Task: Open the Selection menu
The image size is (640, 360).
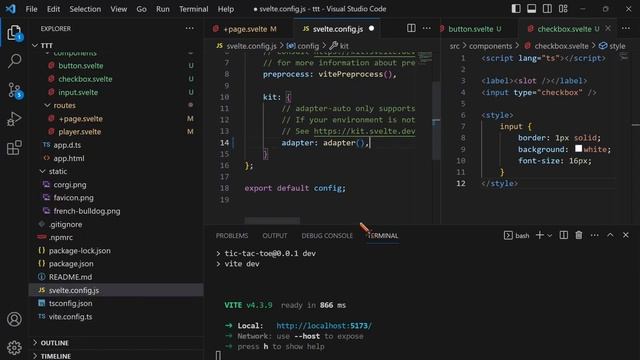Action: click(x=85, y=9)
